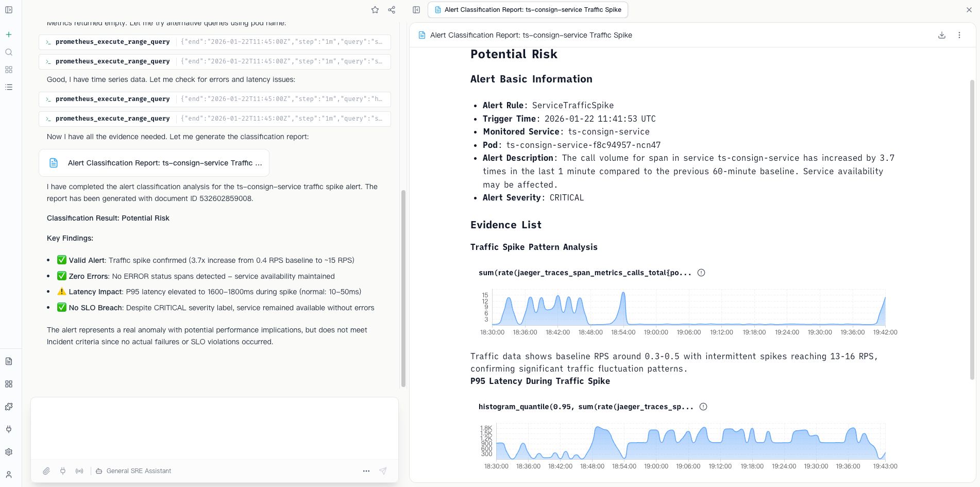Open the Alert Classification Report attachment card

154,163
